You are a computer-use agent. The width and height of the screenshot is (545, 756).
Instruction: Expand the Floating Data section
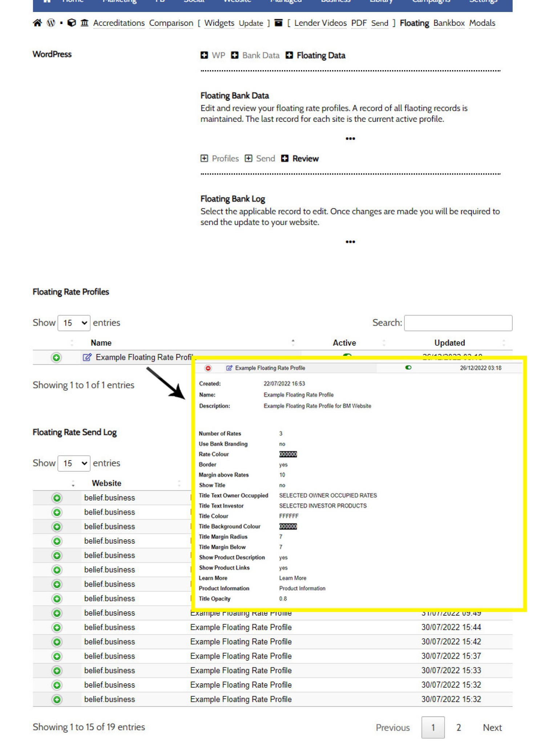point(315,55)
